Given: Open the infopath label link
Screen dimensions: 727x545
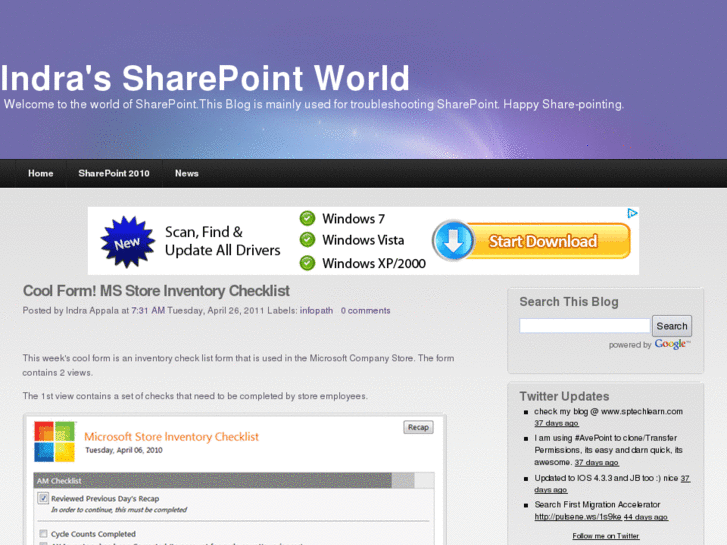Looking at the screenshot, I should (x=316, y=311).
